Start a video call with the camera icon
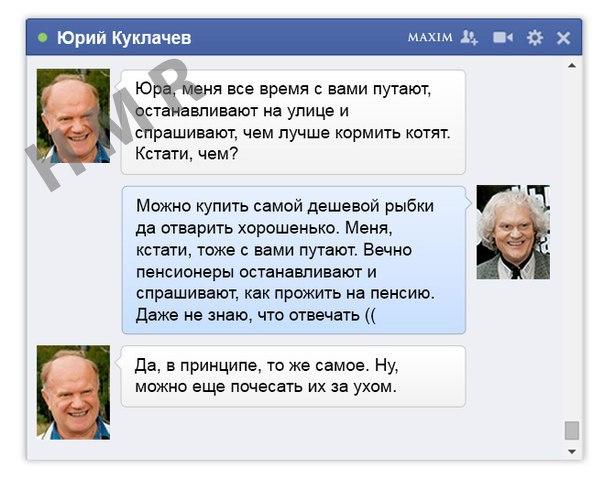This screenshot has height=479, width=604. click(503, 38)
